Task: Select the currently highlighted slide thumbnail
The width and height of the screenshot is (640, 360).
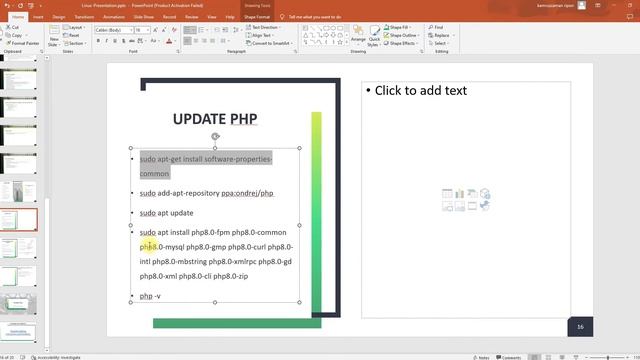Action: pyautogui.click(x=19, y=220)
